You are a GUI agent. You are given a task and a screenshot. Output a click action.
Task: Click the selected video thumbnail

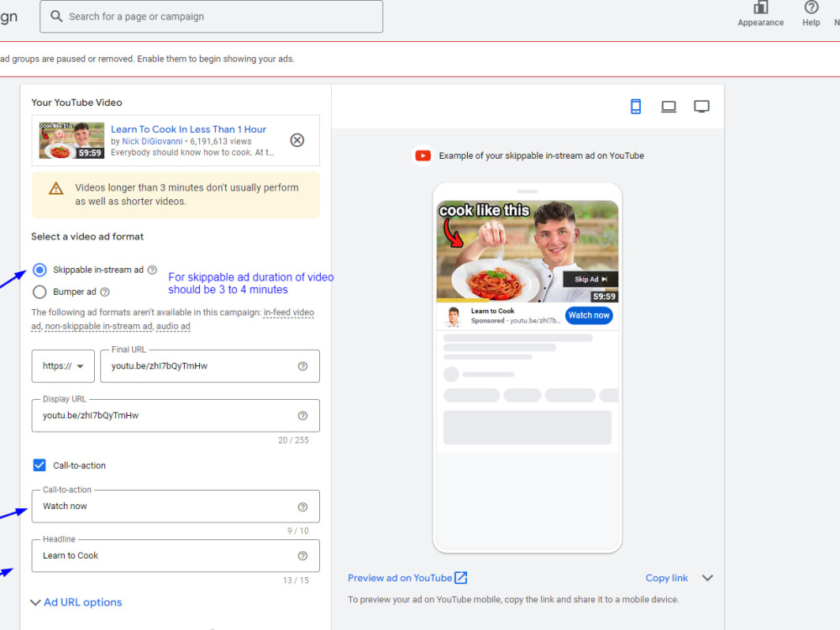point(71,140)
